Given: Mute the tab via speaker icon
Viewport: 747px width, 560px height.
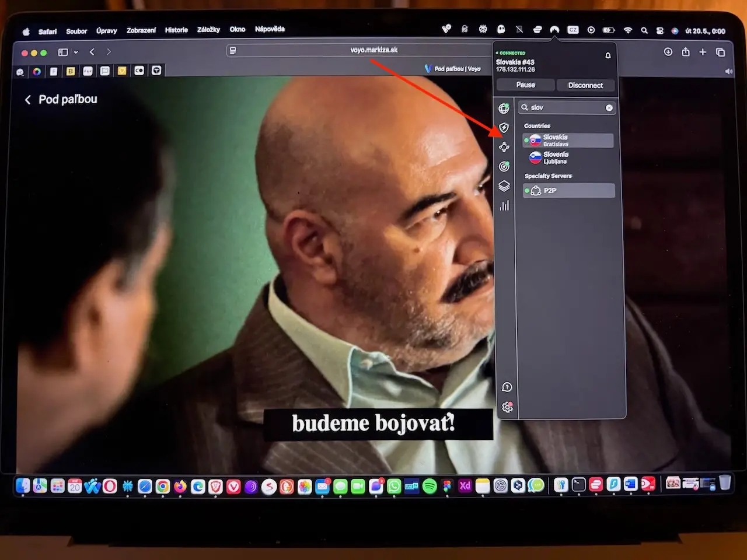Looking at the screenshot, I should [x=728, y=71].
